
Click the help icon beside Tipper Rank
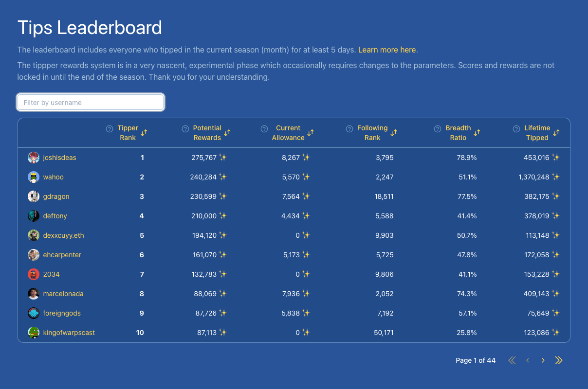tap(110, 129)
